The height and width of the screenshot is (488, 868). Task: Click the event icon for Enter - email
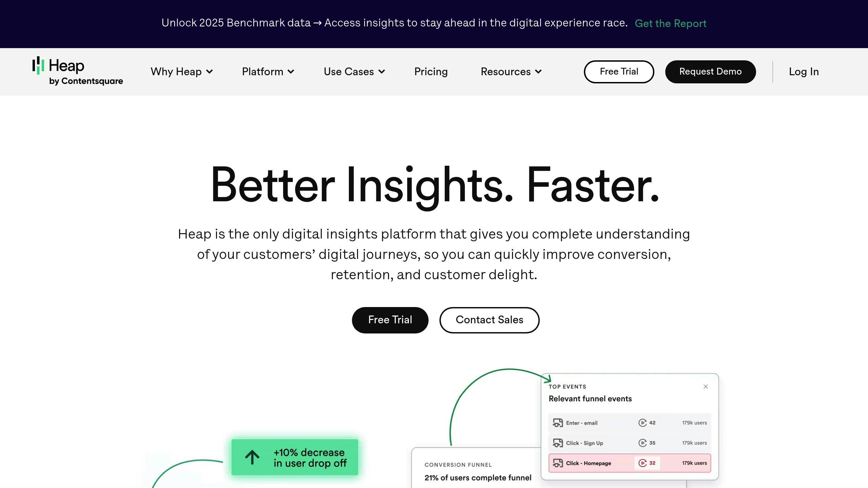click(x=558, y=423)
